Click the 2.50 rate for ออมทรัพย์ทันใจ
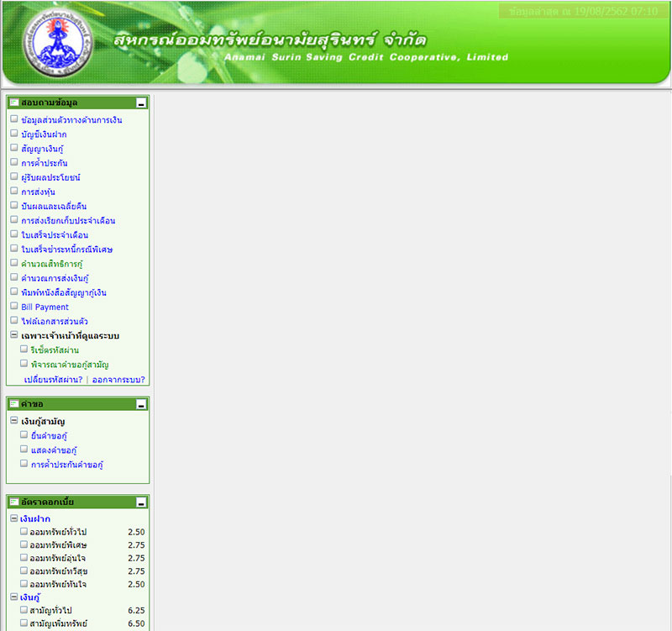This screenshot has height=631, width=672. pos(136,584)
